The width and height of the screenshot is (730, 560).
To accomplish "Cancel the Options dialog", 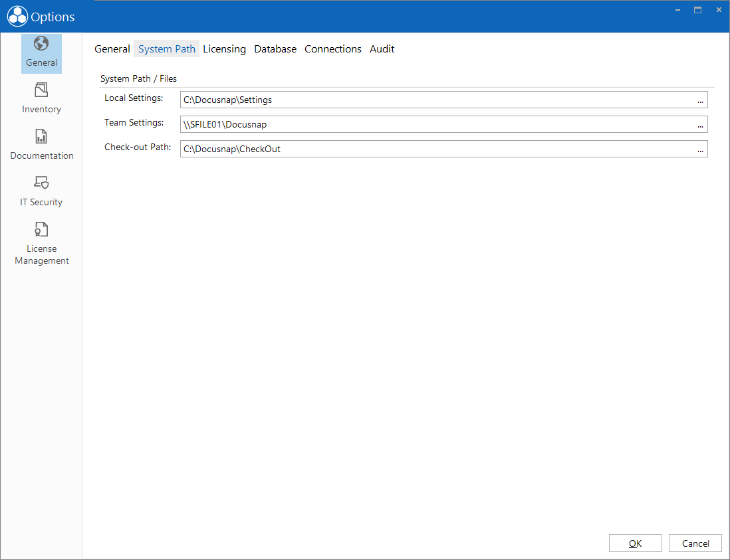I will [x=695, y=543].
